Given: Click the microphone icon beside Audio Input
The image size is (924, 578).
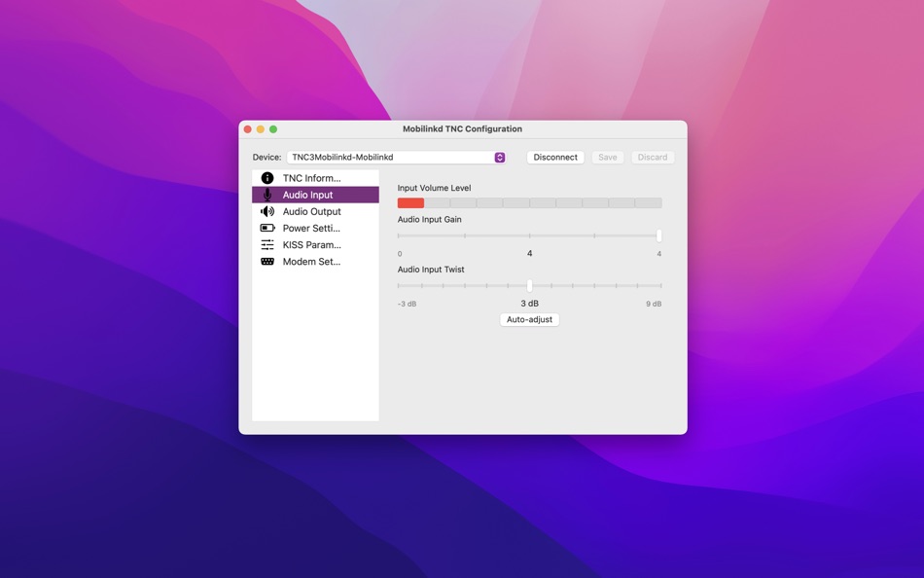Looking at the screenshot, I should [268, 194].
